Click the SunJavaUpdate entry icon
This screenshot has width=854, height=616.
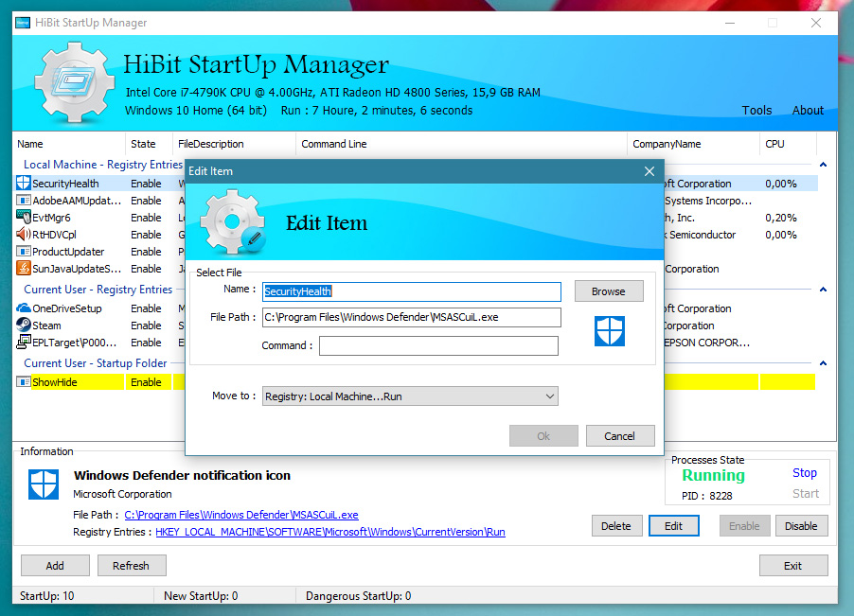pos(24,269)
